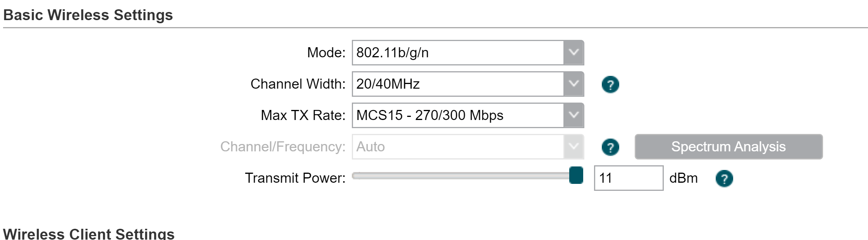Click the middle of the Transmit Power track

point(468,176)
